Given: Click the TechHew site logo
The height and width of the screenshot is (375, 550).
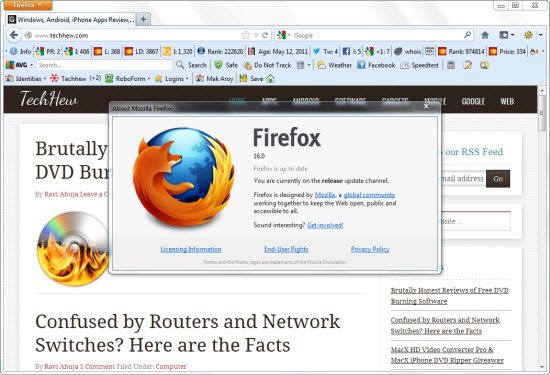Looking at the screenshot, I should 49,99.
